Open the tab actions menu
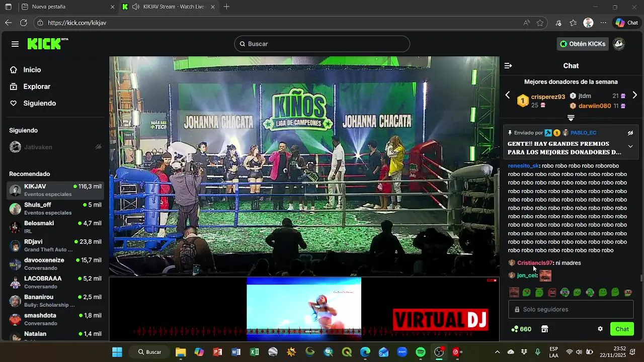The width and height of the screenshot is (644, 362). [8, 7]
